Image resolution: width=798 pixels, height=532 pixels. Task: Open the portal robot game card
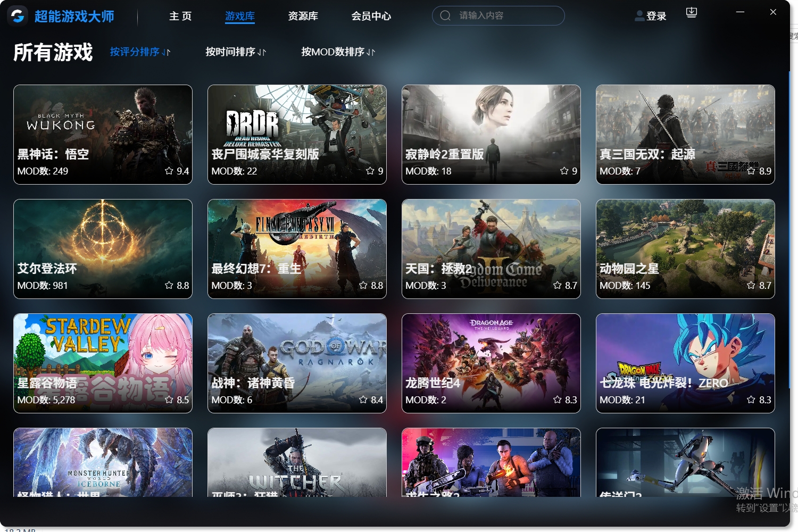pos(685,462)
